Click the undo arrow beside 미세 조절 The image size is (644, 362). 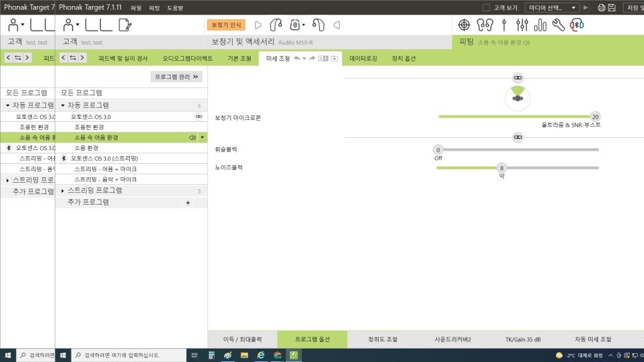[x=297, y=59]
